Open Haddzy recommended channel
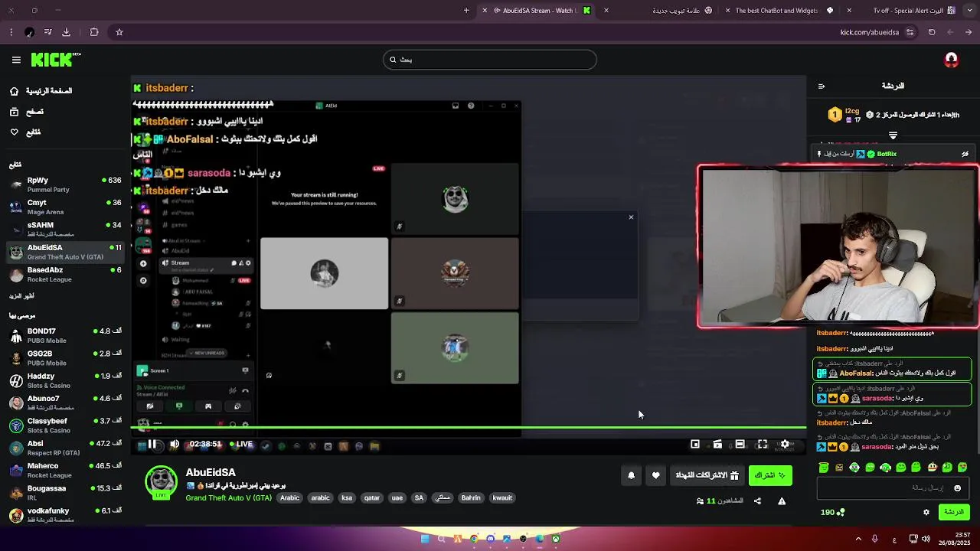Viewport: 980px width, 551px height. (x=65, y=380)
